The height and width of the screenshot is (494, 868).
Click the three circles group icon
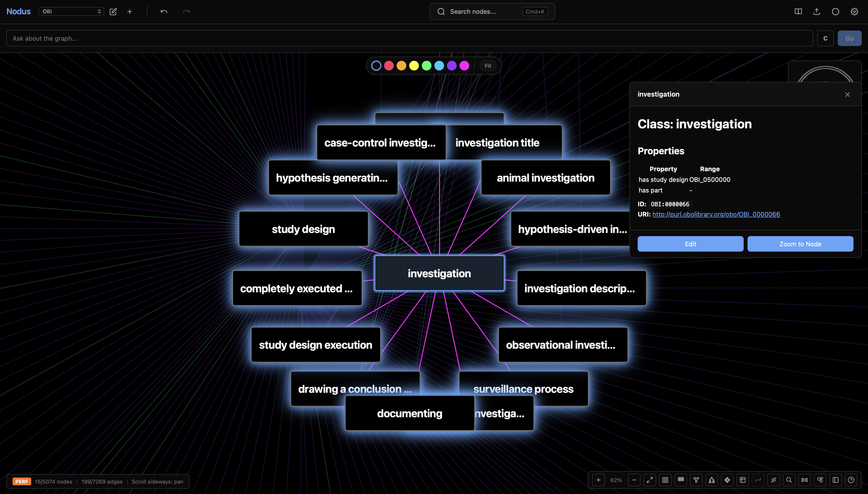pyautogui.click(x=820, y=480)
